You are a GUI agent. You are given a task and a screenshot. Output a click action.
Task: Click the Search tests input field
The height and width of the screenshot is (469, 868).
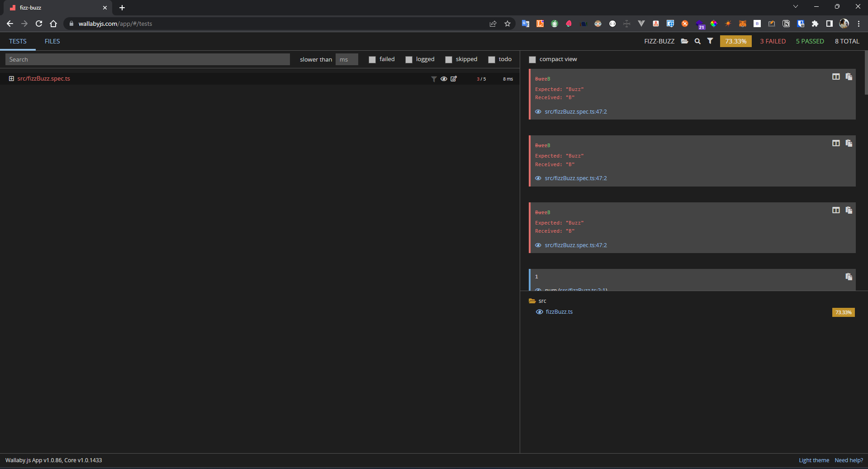[x=147, y=59]
